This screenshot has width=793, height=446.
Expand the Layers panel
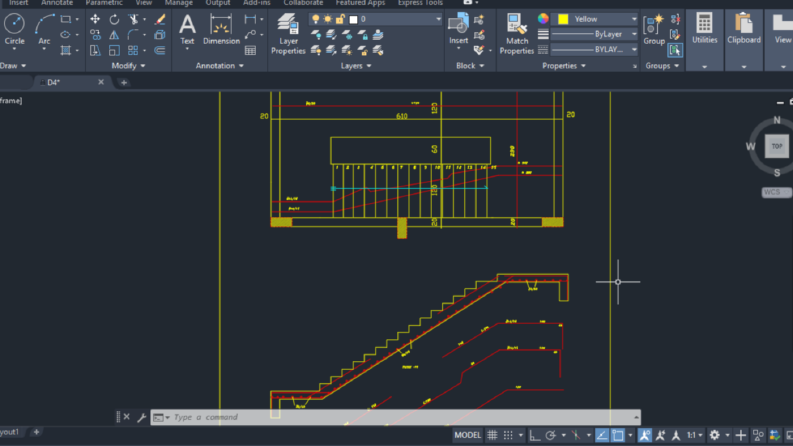pyautogui.click(x=356, y=66)
